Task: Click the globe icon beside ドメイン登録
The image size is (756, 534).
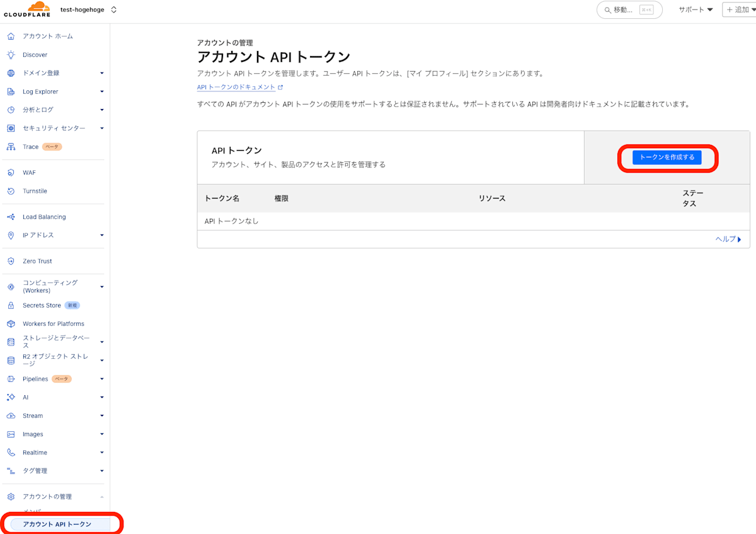Action: tap(11, 73)
